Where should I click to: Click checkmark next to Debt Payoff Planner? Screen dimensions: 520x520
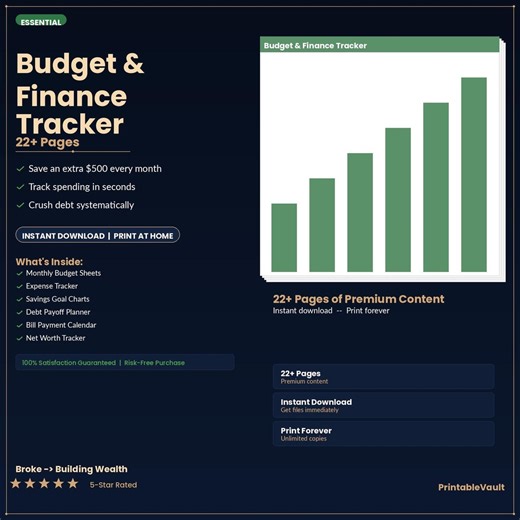(x=20, y=312)
